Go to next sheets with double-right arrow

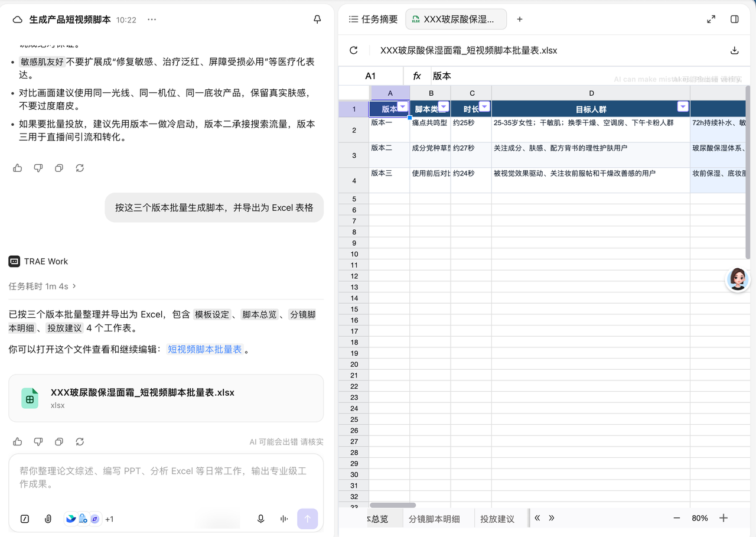552,518
